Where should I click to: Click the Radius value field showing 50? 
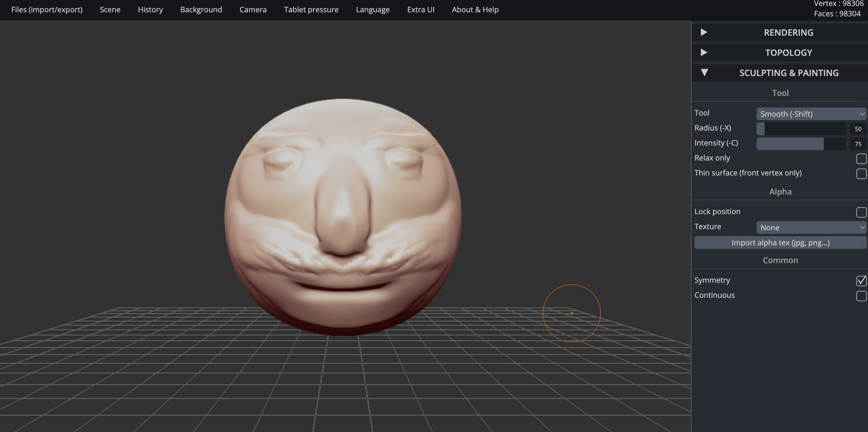click(x=858, y=129)
